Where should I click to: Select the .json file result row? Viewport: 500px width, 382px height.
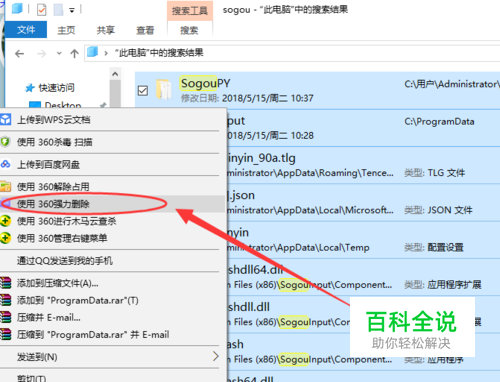point(364,203)
